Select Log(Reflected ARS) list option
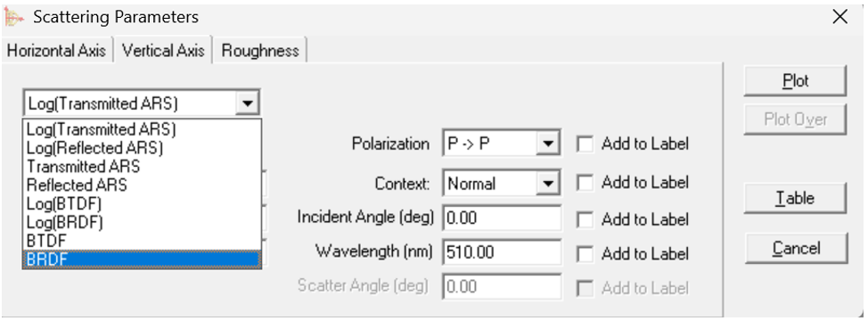 (x=142, y=148)
